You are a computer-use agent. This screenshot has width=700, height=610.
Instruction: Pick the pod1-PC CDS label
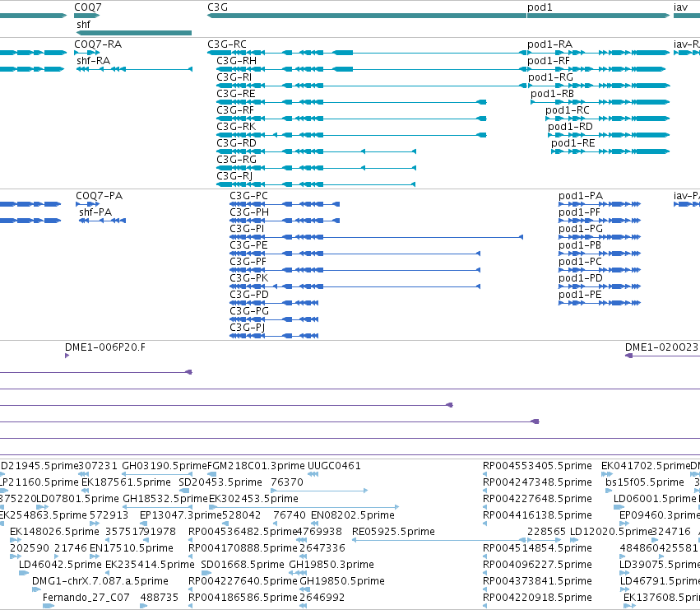click(x=580, y=262)
